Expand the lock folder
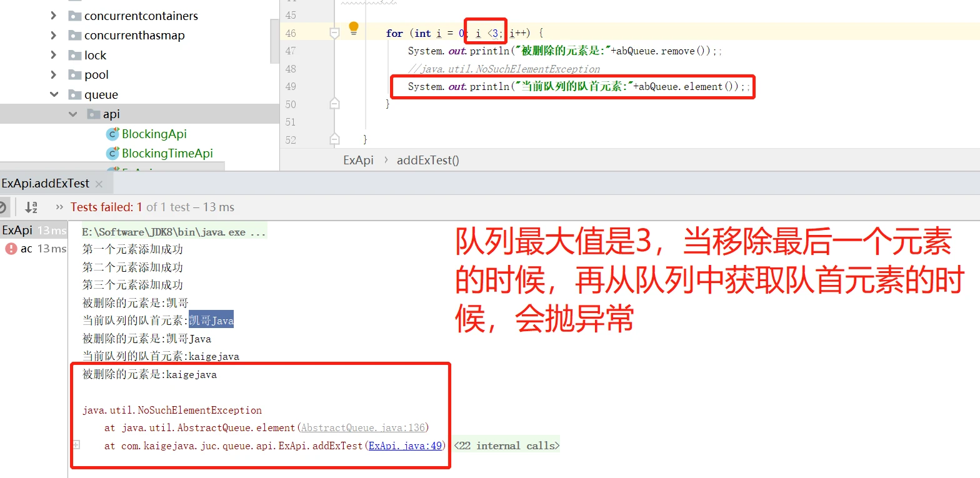This screenshot has width=980, height=478. [x=54, y=55]
